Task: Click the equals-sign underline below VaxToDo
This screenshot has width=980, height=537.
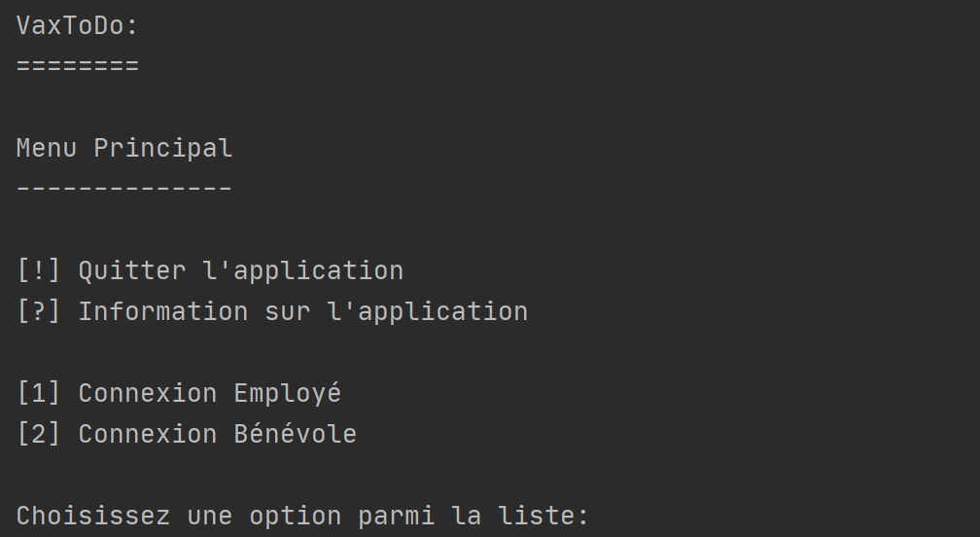Action: 78,65
